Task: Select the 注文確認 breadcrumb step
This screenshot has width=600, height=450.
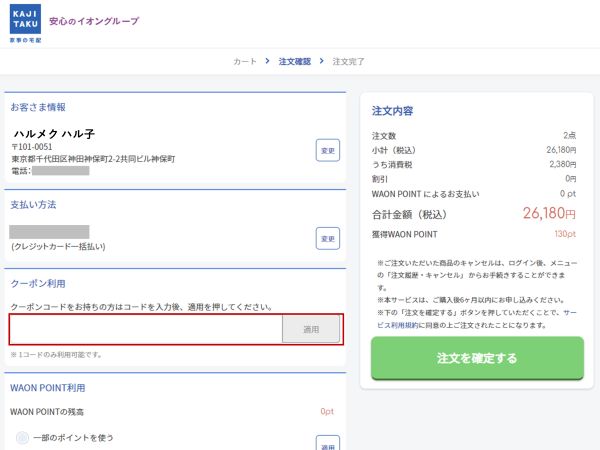Action: tap(295, 62)
